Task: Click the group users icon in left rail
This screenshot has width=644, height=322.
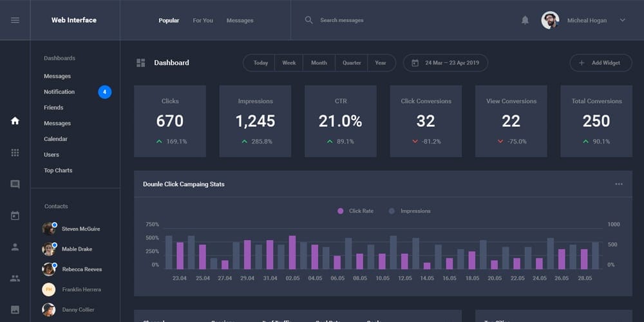Action: click(15, 278)
